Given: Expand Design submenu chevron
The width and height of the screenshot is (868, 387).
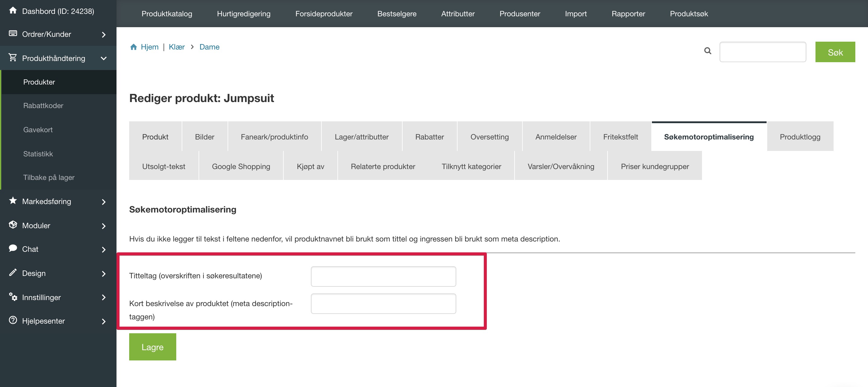Looking at the screenshot, I should click(x=104, y=274).
